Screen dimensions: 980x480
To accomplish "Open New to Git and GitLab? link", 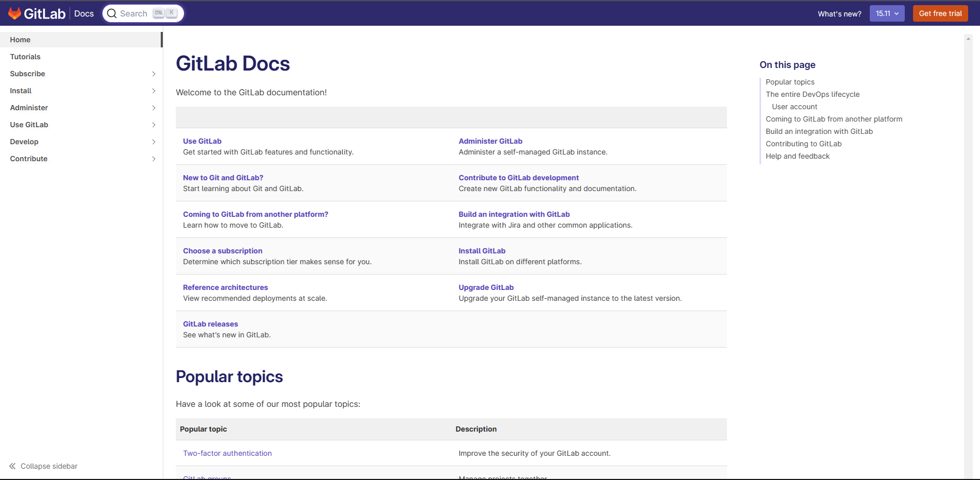I will (223, 178).
